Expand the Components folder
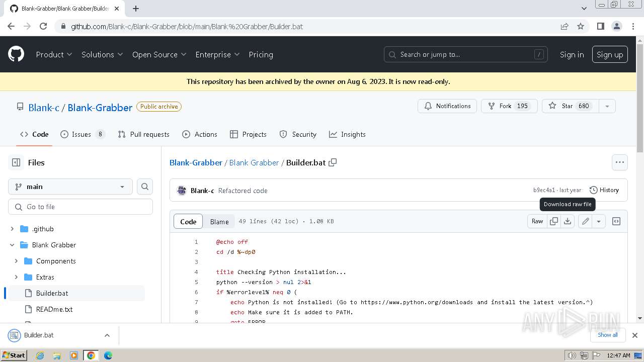Screen dimensions: 644x362 point(16,261)
